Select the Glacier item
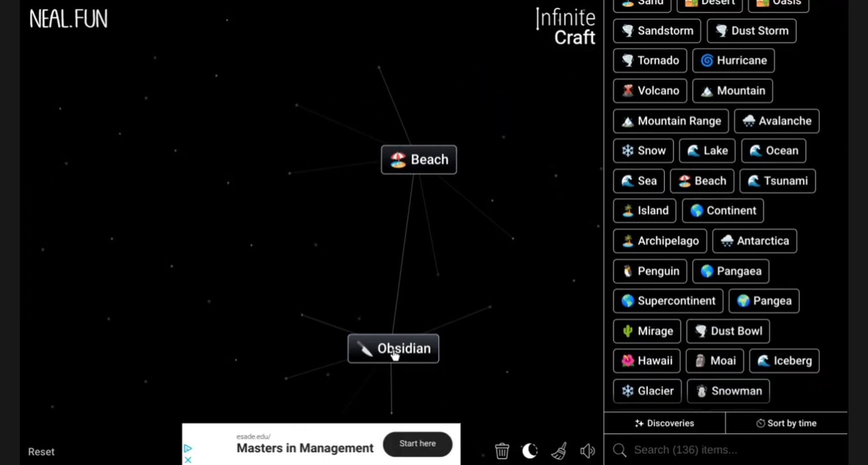868x465 pixels. [x=647, y=391]
